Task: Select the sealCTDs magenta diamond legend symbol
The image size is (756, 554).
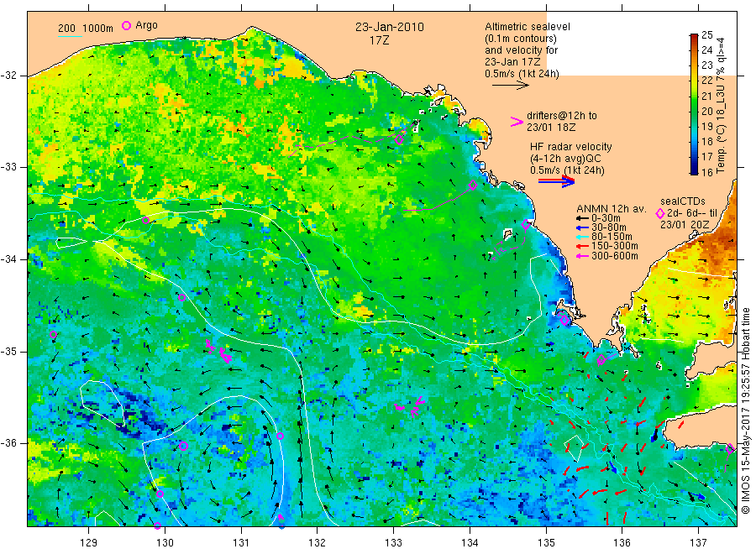Action: tap(660, 213)
